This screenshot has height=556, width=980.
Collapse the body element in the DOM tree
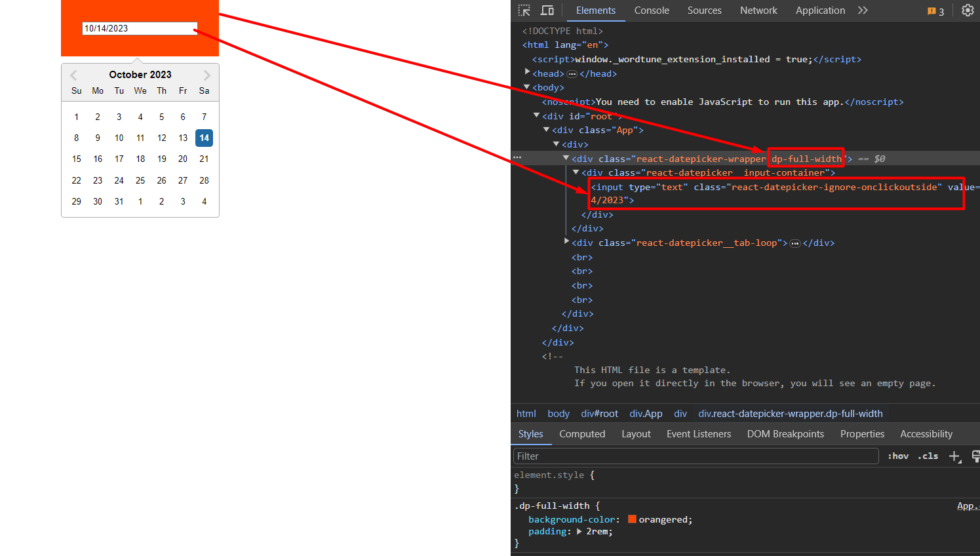click(x=527, y=87)
